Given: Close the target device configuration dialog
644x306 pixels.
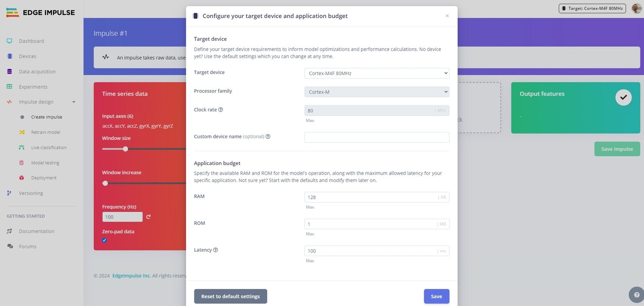Looking at the screenshot, I should point(447,16).
